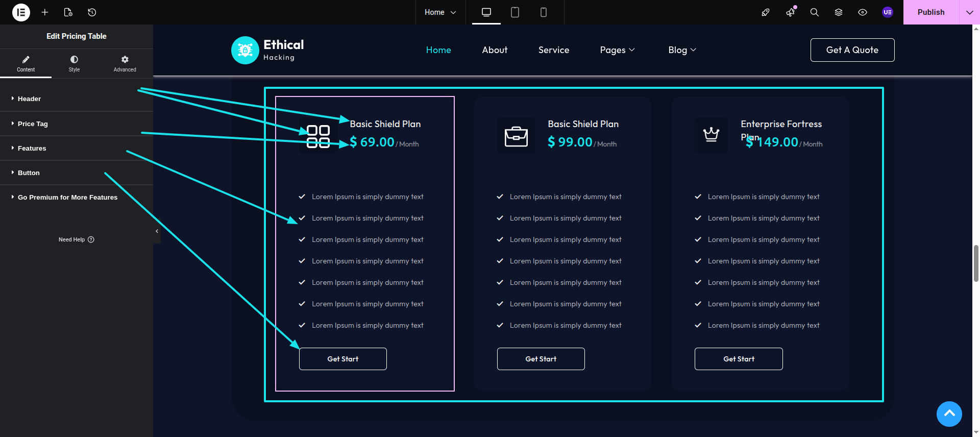
Task: Click the page vertical scrollbar thumb
Action: tap(976, 263)
